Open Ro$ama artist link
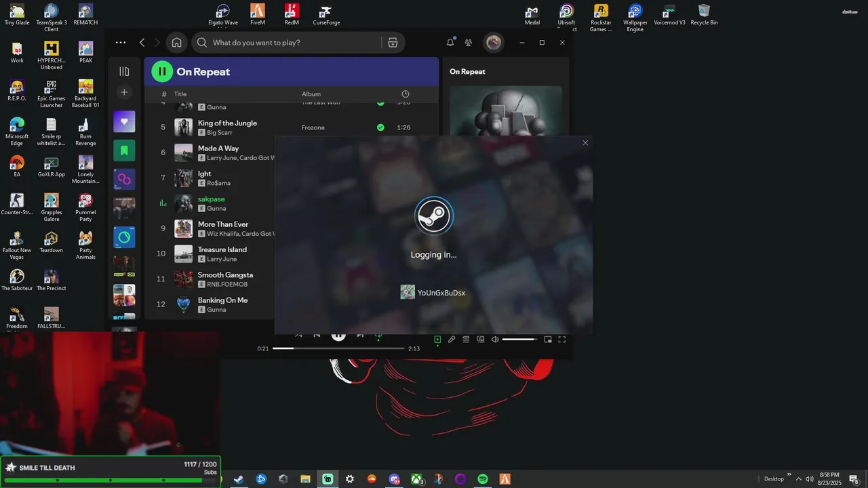The width and height of the screenshot is (868, 488). (x=218, y=183)
